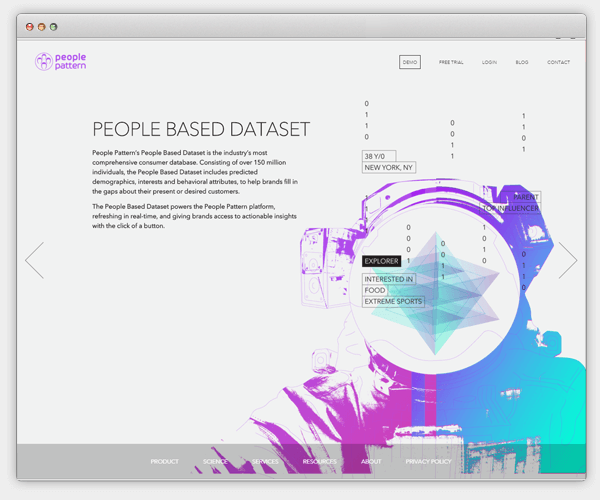600x500 pixels.
Task: Click the red close window button
Action: [x=29, y=27]
